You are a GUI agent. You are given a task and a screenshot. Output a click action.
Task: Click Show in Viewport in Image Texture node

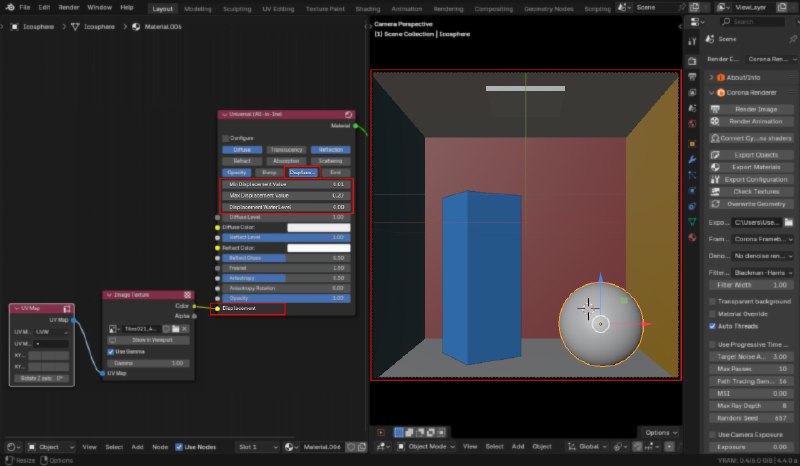[148, 340]
